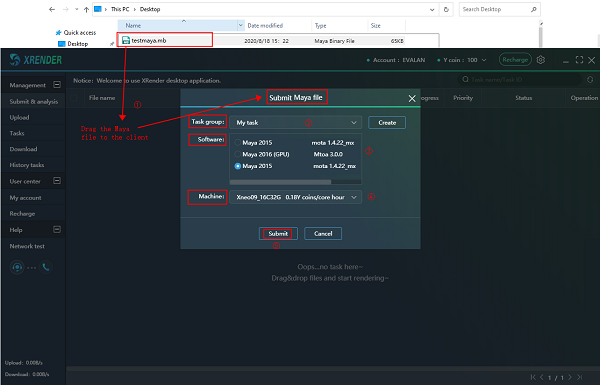
Task: Open Recharge in sidebar menu
Action: 34,214
